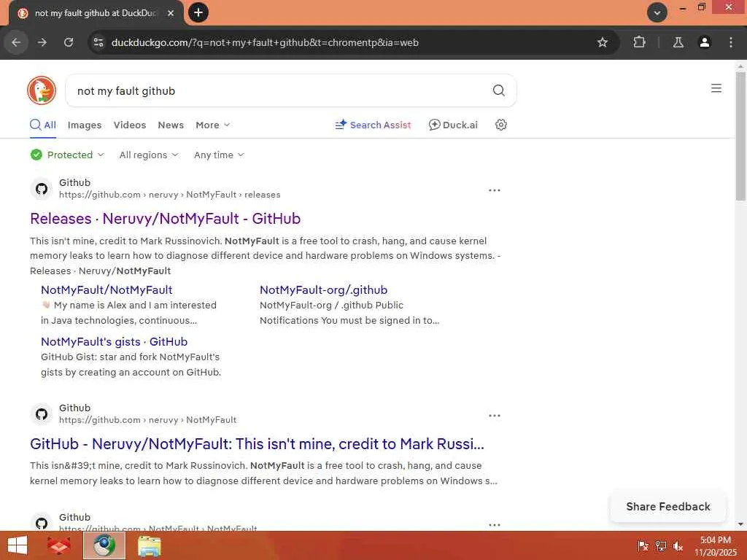Open Releases · Neruvy/NotMyFault link
Screen dimensions: 747x560
[166, 219]
